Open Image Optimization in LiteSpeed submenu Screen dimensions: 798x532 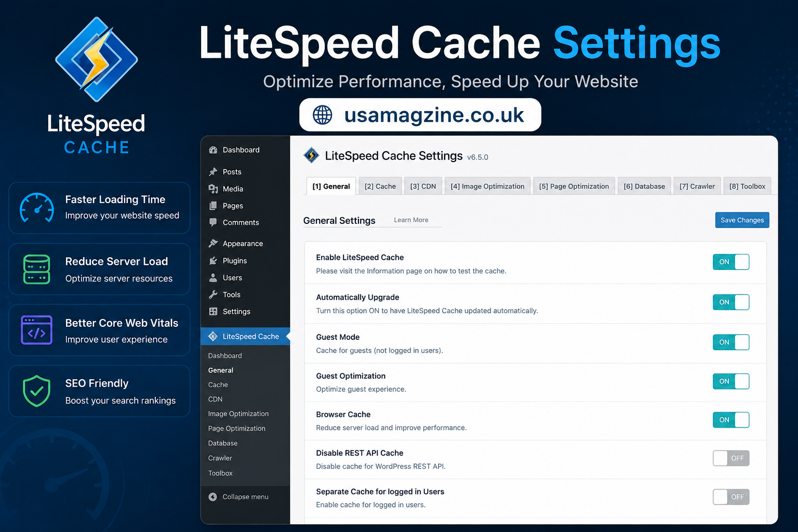238,414
